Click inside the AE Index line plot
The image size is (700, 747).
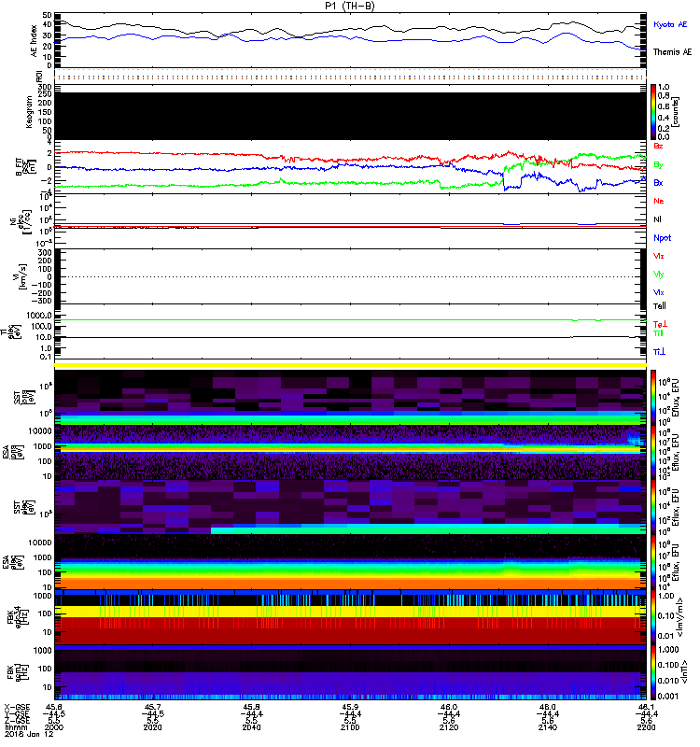pos(350,40)
